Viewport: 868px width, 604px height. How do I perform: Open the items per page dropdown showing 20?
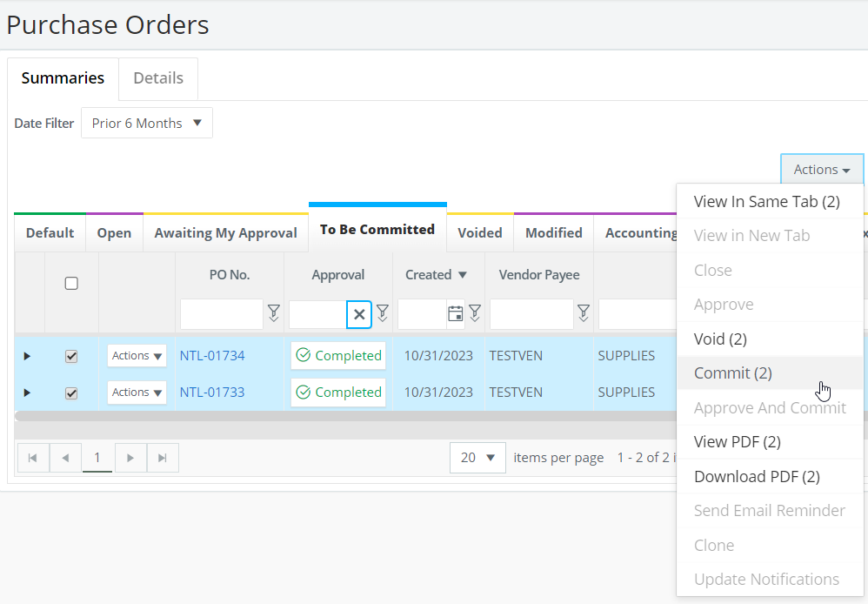pos(477,457)
